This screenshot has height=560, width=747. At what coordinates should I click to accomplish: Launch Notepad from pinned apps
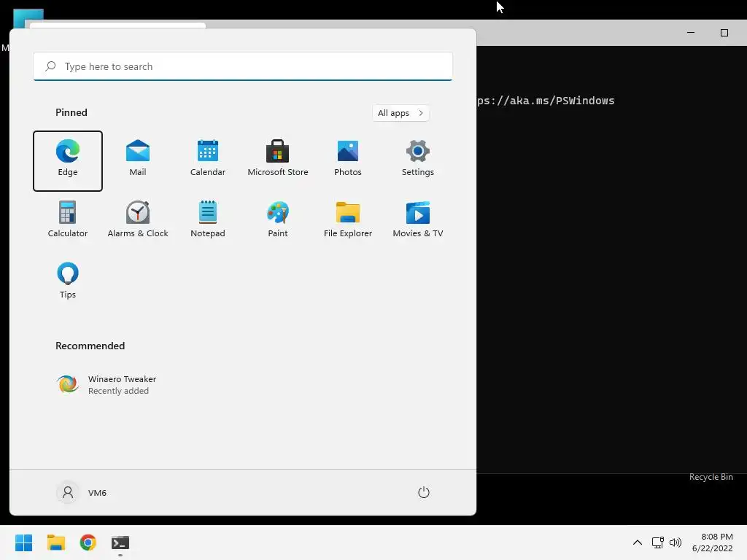pyautogui.click(x=208, y=222)
